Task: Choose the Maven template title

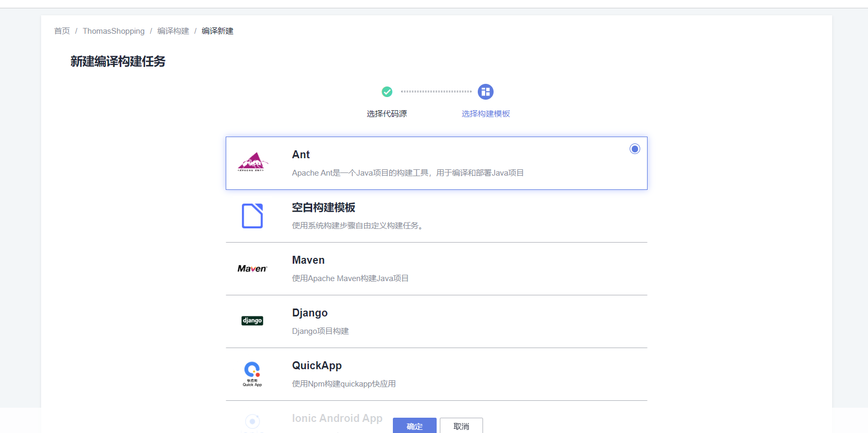Action: click(x=308, y=260)
